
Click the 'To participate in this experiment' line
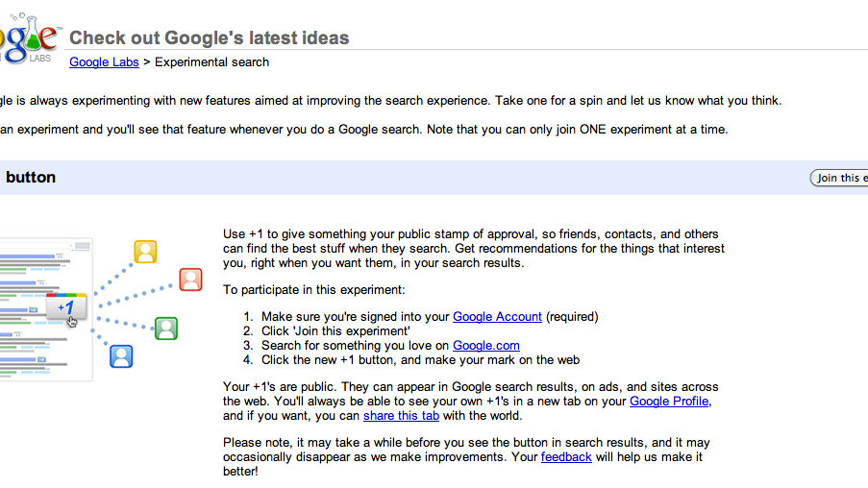pyautogui.click(x=314, y=289)
